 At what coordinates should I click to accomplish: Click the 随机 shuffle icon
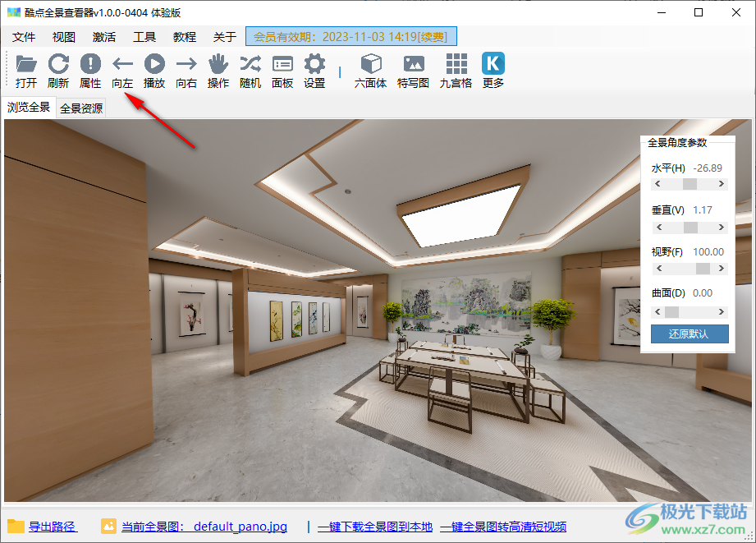tap(250, 64)
